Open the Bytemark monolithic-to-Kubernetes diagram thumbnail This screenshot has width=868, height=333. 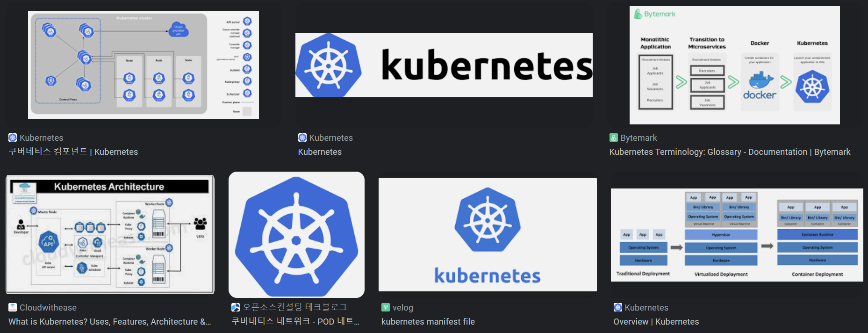pyautogui.click(x=735, y=65)
